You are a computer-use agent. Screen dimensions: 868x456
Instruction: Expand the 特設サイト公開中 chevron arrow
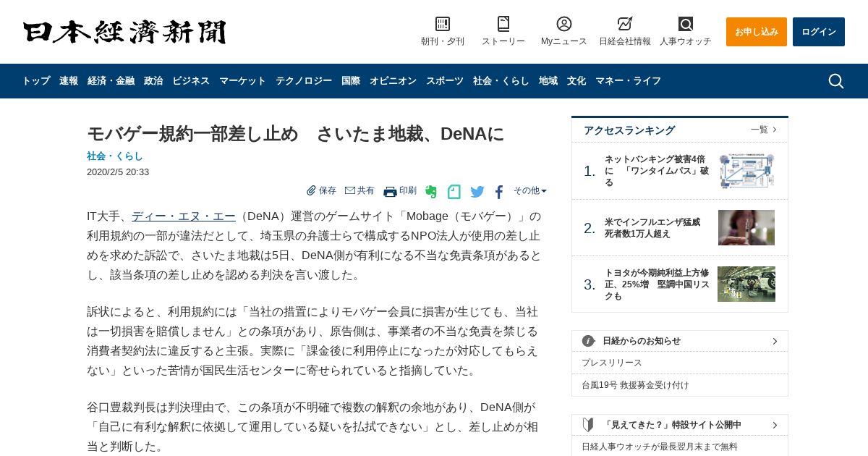(775, 425)
